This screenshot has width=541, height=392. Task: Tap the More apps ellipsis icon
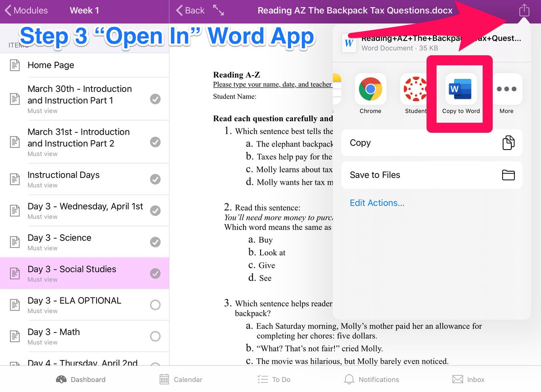tap(506, 89)
